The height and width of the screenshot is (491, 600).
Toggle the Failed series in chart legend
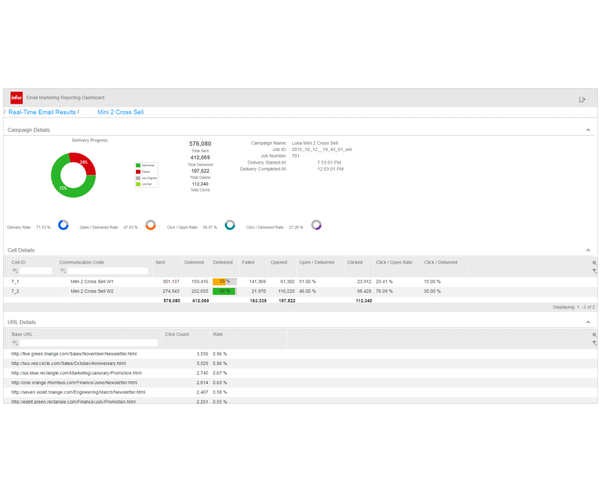tap(143, 172)
